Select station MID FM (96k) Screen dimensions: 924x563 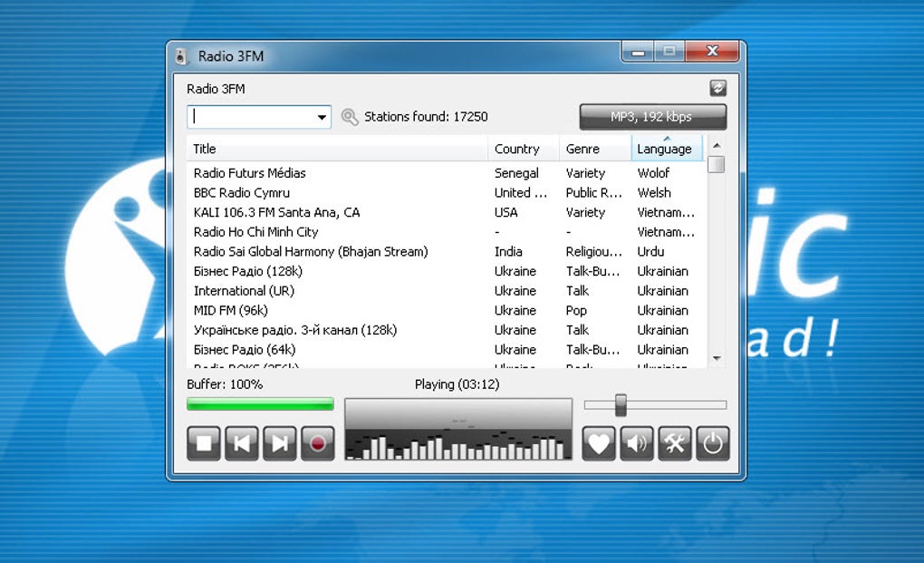pos(230,311)
